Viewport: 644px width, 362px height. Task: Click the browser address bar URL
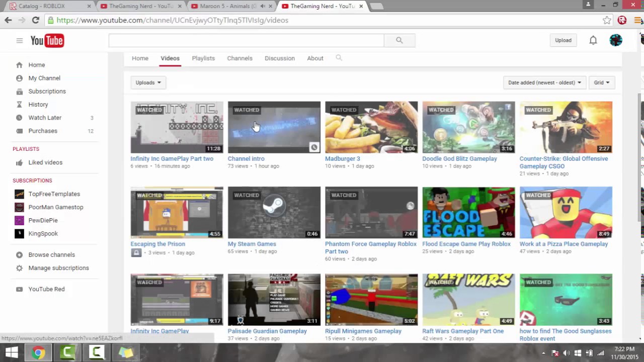click(x=173, y=20)
